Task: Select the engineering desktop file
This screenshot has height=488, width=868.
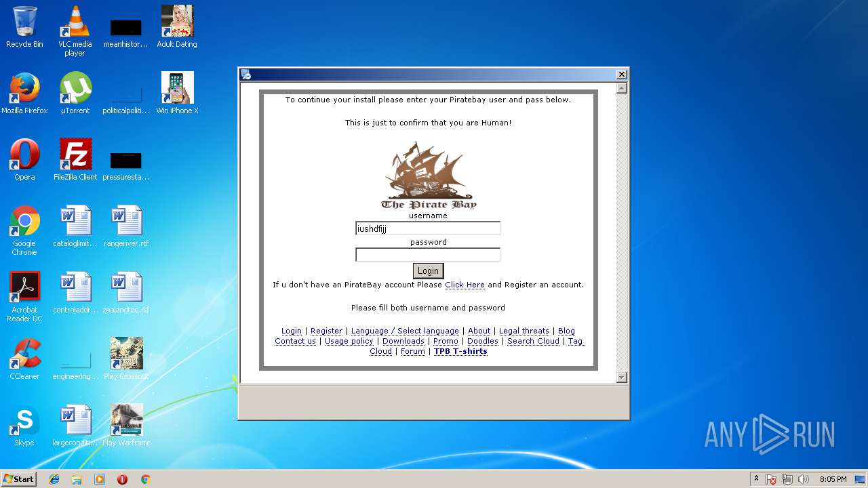Action: tap(75, 366)
